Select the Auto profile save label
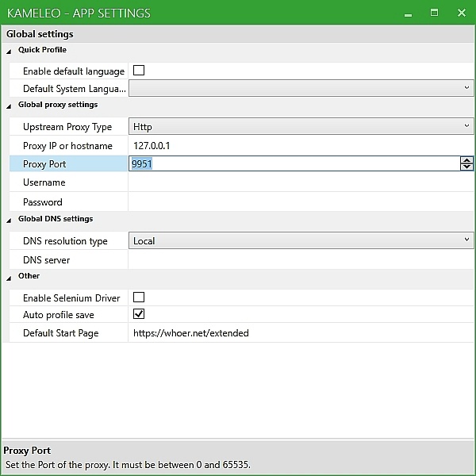The height and width of the screenshot is (476, 476). coord(59,315)
